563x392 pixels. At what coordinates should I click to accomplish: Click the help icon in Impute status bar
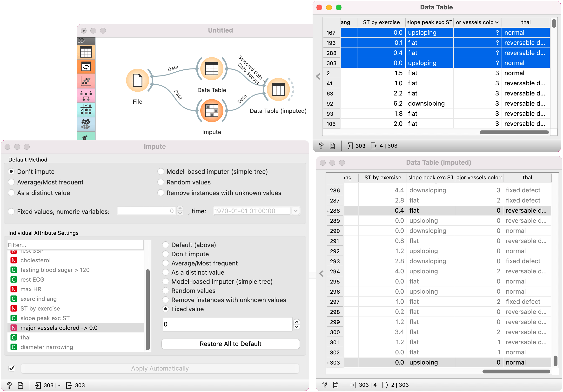point(9,385)
